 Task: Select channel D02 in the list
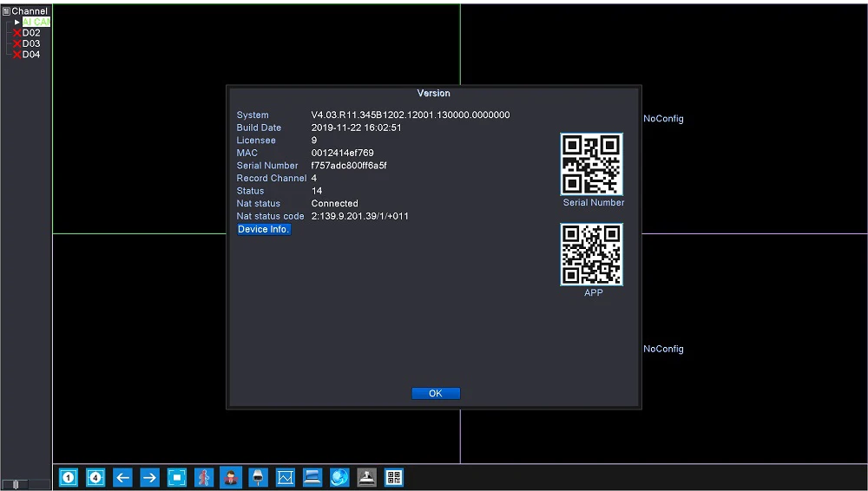coord(31,33)
